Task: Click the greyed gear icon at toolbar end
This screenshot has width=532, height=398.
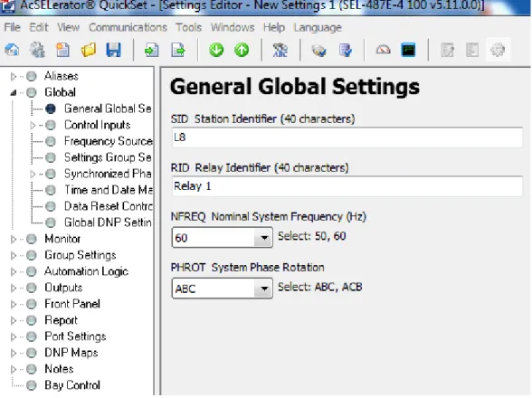Action: click(x=498, y=51)
